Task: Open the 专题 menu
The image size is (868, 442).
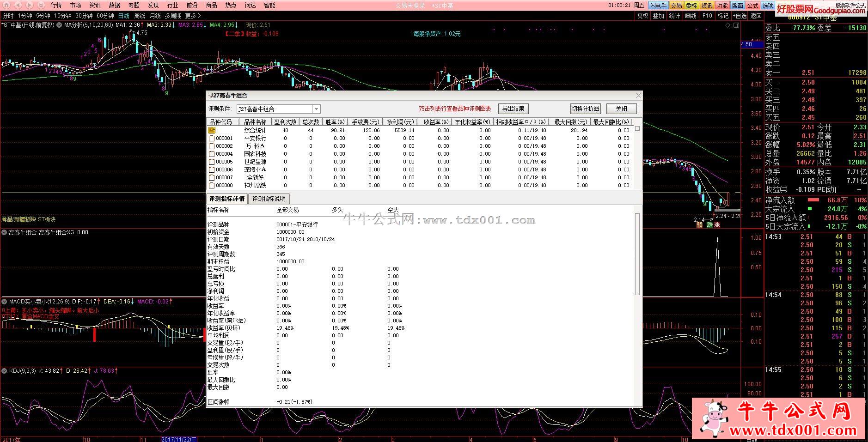Action: point(134,5)
